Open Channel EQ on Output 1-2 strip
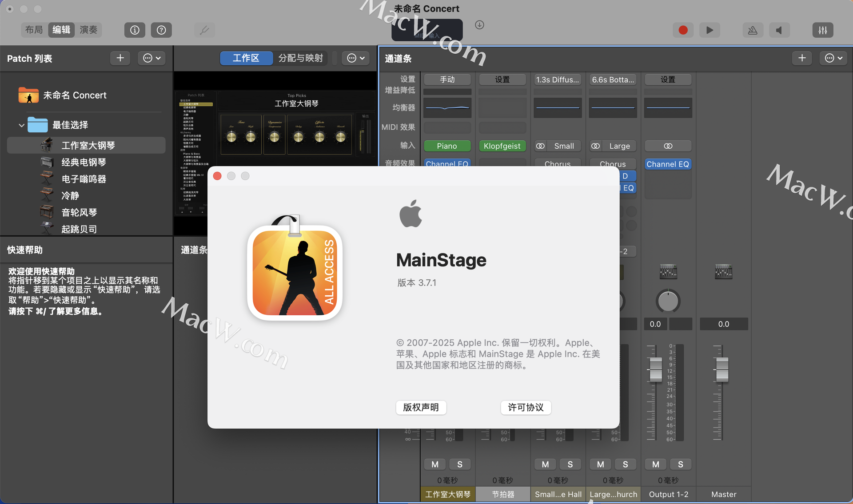This screenshot has height=504, width=853. (x=668, y=164)
